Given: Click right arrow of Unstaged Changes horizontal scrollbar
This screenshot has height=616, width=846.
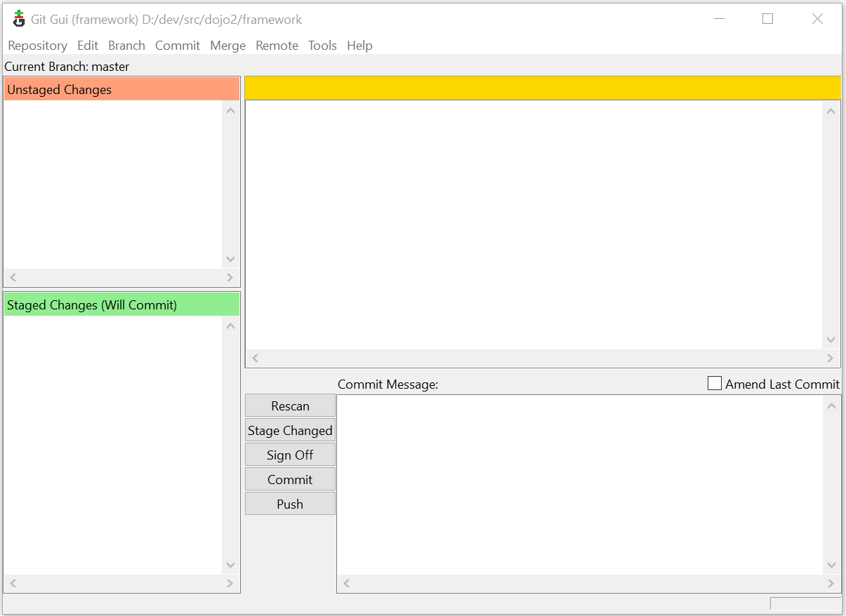Looking at the screenshot, I should click(x=230, y=277).
